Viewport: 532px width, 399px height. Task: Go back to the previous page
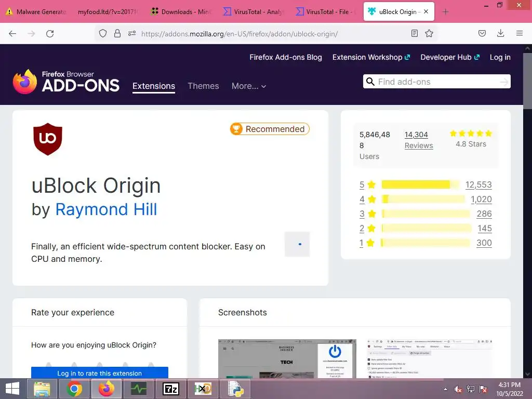12,34
